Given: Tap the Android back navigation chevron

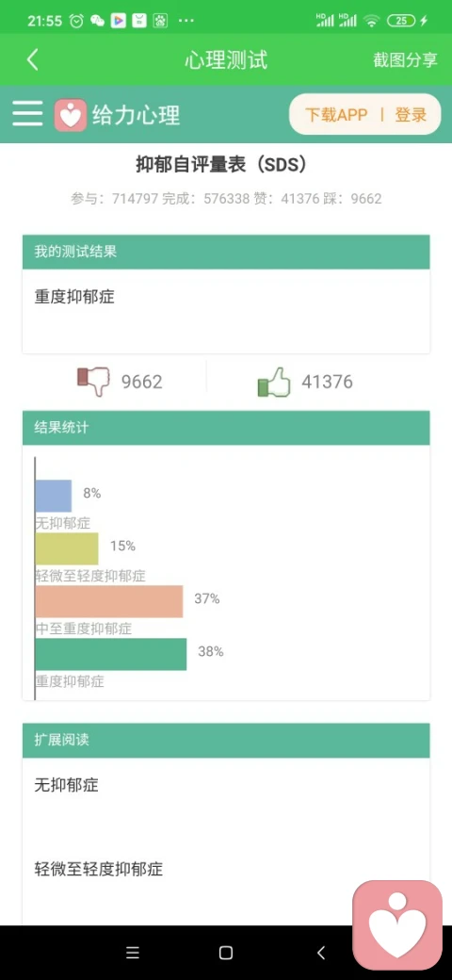Looking at the screenshot, I should pyautogui.click(x=320, y=953).
